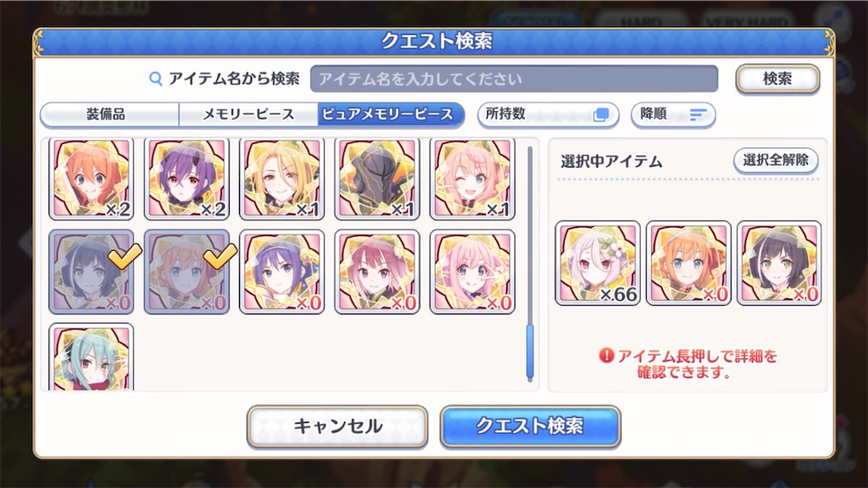This screenshot has height=488, width=868.
Task: Pick the dark red-haired girl piece
Action: point(377,272)
